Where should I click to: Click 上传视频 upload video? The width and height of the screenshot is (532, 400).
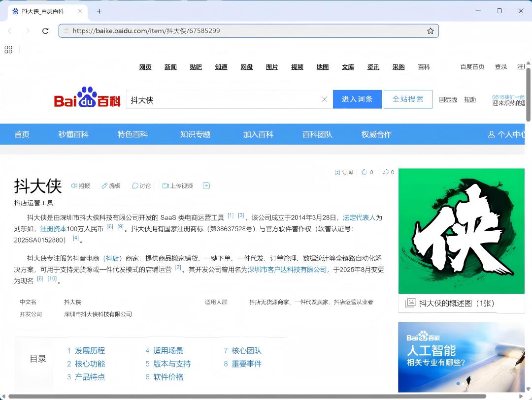(177, 186)
